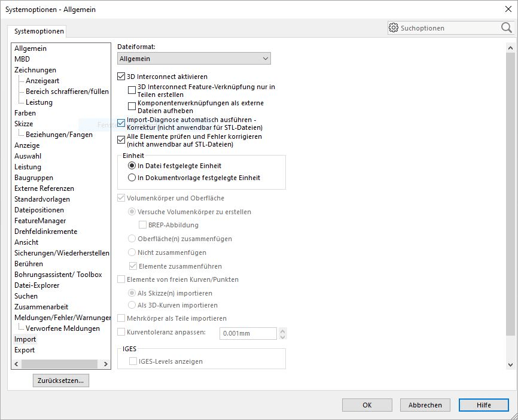Click the Kurventoleranz up stepper arrow
Viewport: 518px width, 420px height.
(283, 331)
